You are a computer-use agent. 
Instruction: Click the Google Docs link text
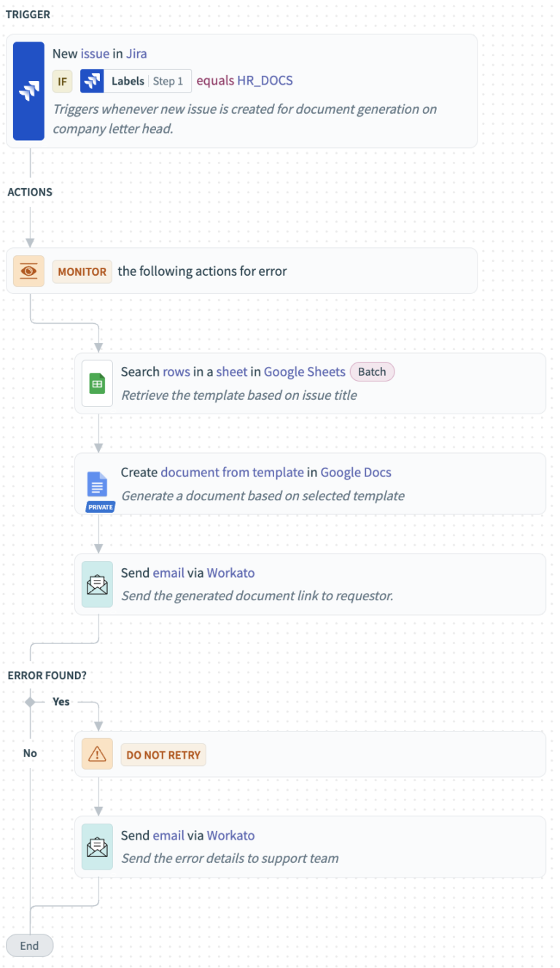(356, 472)
